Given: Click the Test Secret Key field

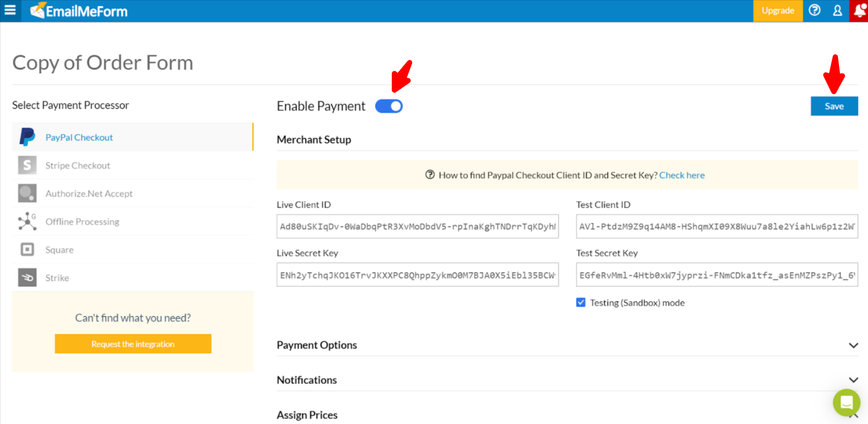Looking at the screenshot, I should coord(717,275).
